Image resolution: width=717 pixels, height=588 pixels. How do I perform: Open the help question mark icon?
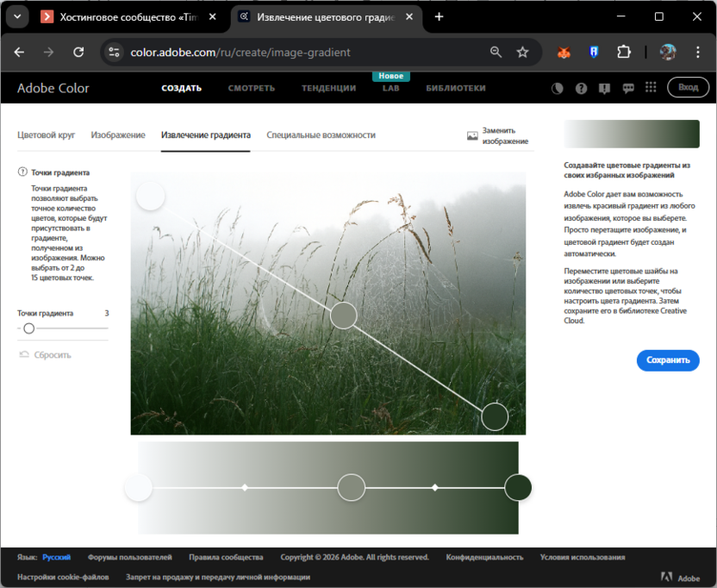coord(583,87)
